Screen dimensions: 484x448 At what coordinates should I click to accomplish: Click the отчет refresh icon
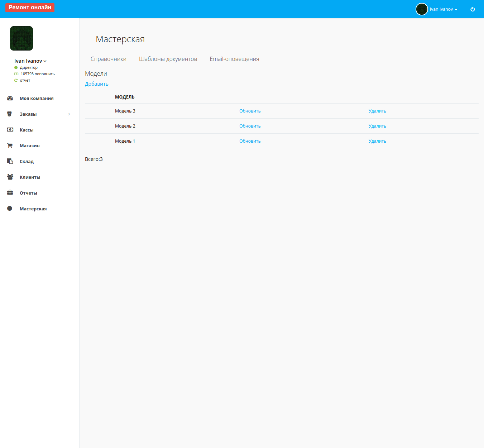click(16, 80)
